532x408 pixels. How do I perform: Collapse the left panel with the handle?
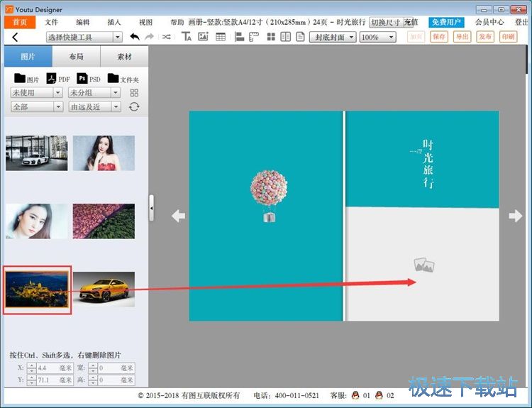pos(151,208)
